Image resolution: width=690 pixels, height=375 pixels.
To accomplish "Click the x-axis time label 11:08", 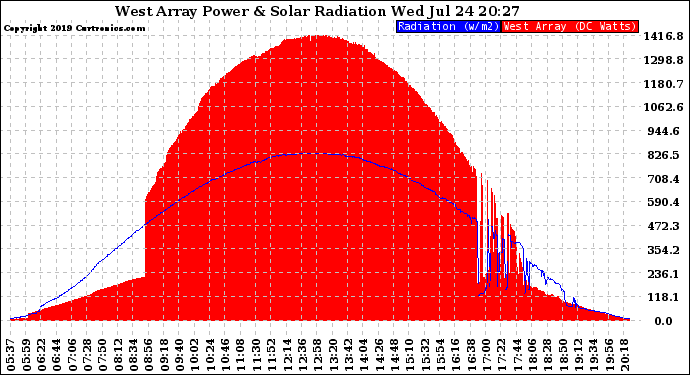I will [240, 355].
